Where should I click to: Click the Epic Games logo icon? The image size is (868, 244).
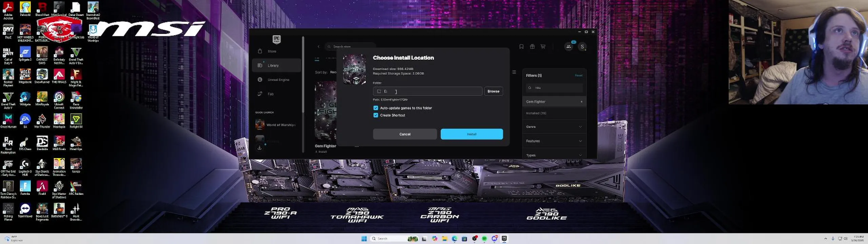[x=277, y=39]
